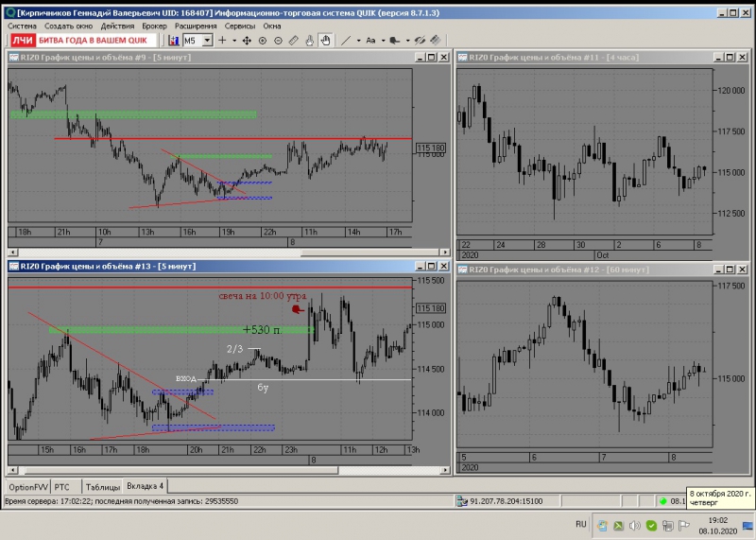Click the window icon of chart #9 title
This screenshot has width=756, height=540.
13,57
